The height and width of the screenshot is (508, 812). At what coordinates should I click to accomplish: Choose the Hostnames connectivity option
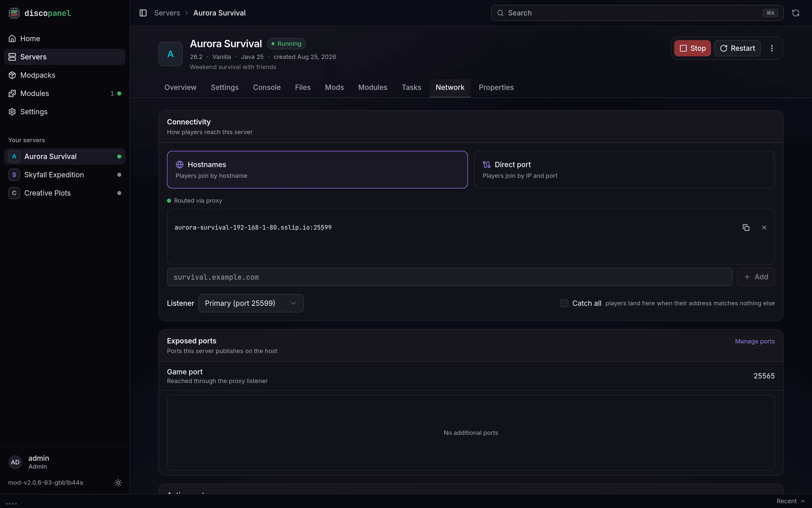point(317,170)
